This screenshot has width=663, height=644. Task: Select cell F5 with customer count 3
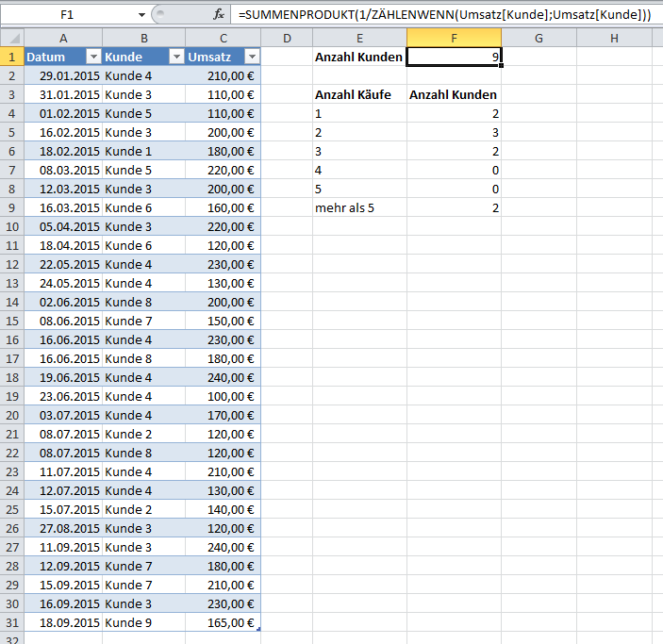click(455, 132)
